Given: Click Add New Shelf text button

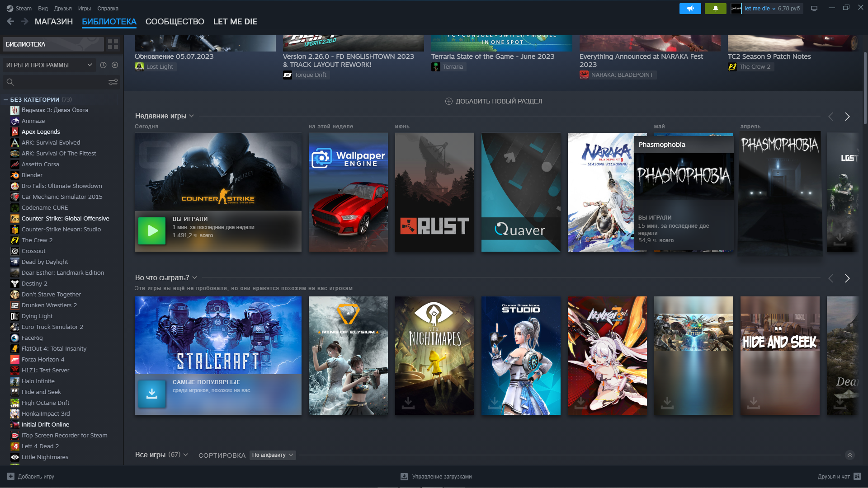Looking at the screenshot, I should pos(499,101).
